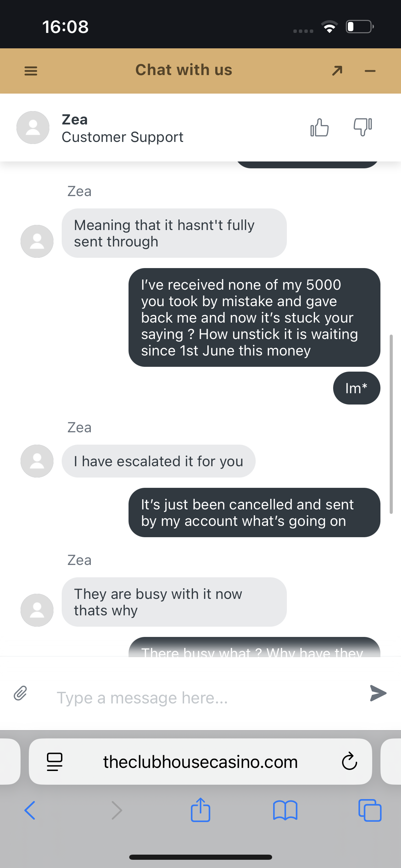Rate the chat with thumbs up
The width and height of the screenshot is (401, 868).
(x=319, y=128)
